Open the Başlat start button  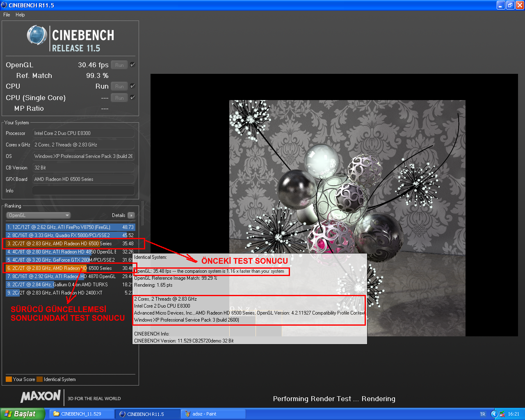point(22,414)
